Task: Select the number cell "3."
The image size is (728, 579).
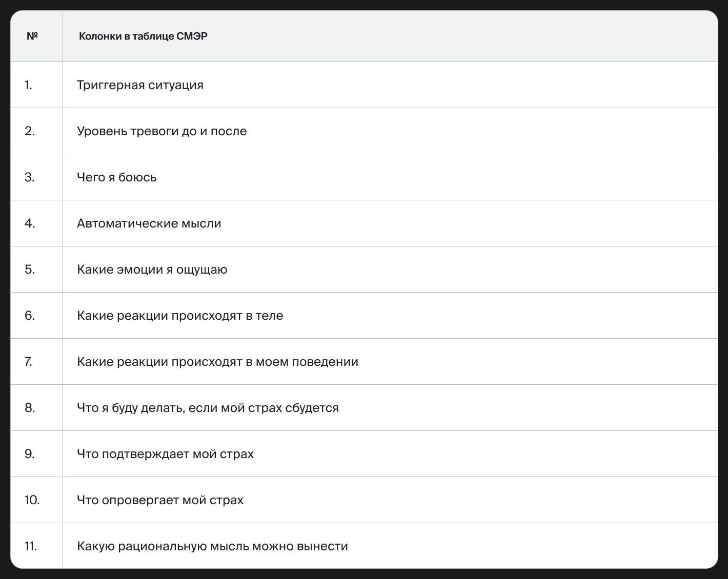Action: (x=29, y=177)
